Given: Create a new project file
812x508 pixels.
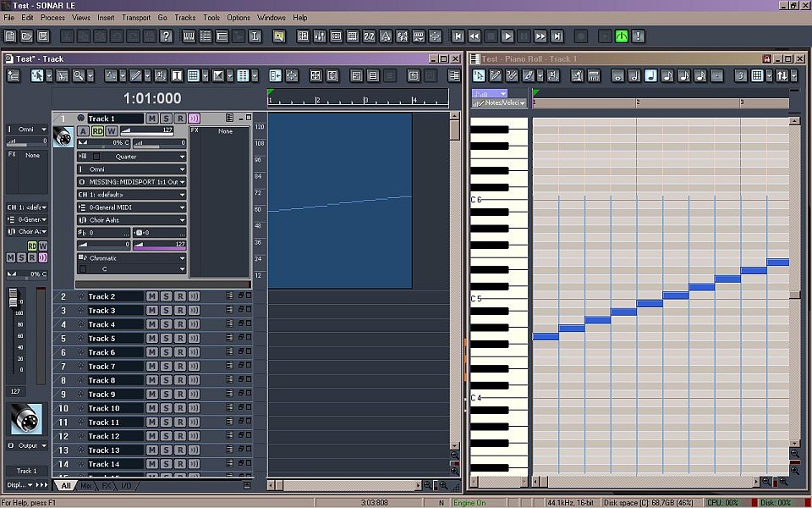Looking at the screenshot, I should (10, 36).
